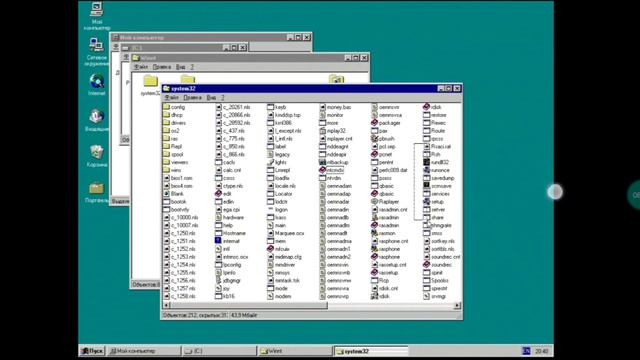Select the Blank file icon
The height and width of the screenshot is (360, 640).
pos(167,194)
